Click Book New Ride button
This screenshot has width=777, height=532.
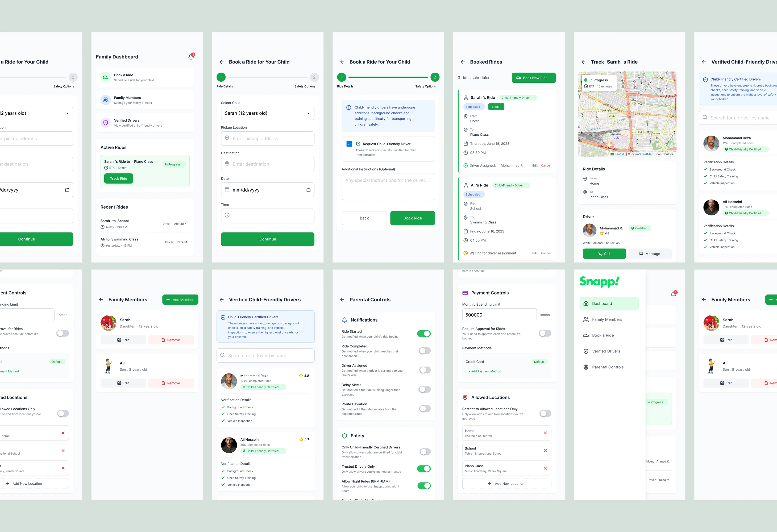point(534,78)
